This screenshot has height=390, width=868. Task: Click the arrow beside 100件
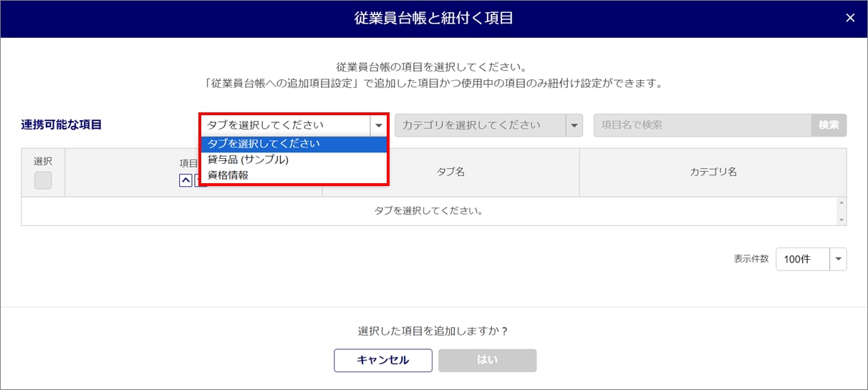[x=838, y=259]
